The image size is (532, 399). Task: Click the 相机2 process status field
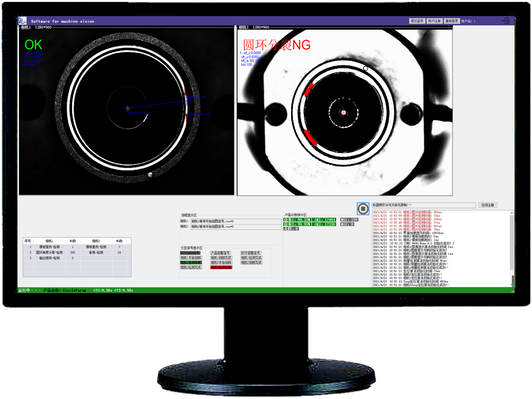pos(236,227)
